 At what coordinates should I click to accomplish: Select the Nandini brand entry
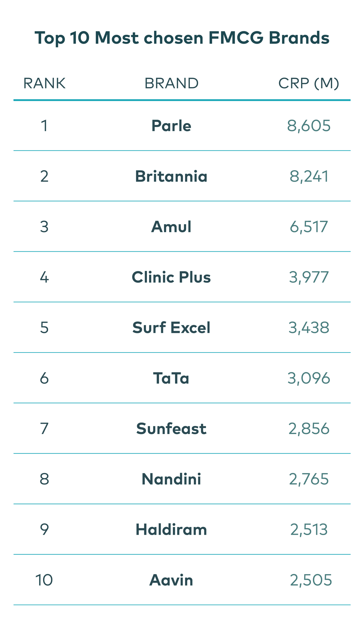pos(171,479)
